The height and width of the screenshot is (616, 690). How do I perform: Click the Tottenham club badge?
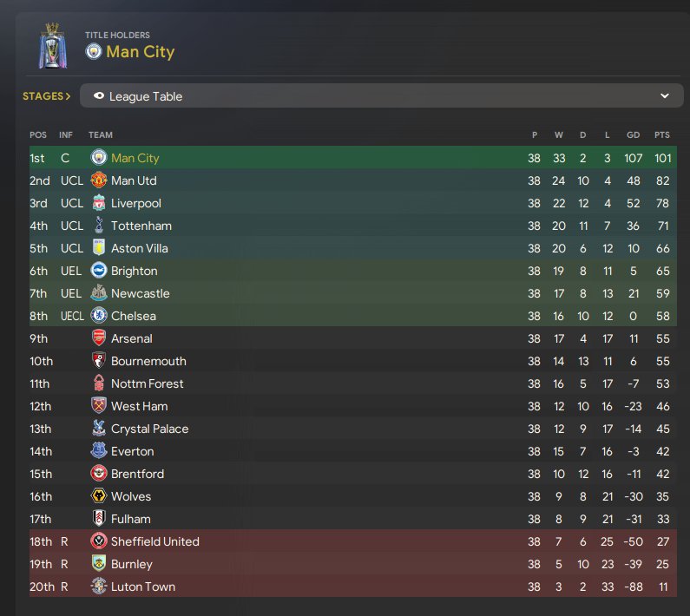pyautogui.click(x=99, y=226)
